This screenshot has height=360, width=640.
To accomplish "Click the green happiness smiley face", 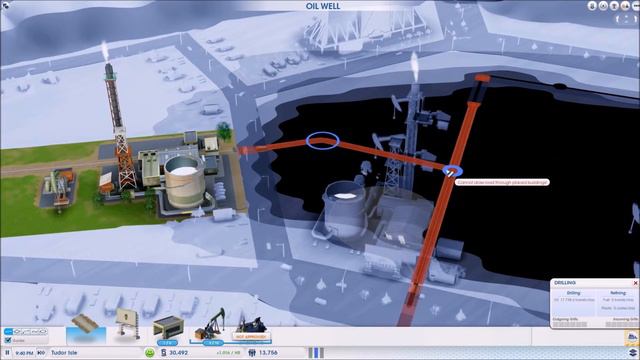I will (150, 353).
